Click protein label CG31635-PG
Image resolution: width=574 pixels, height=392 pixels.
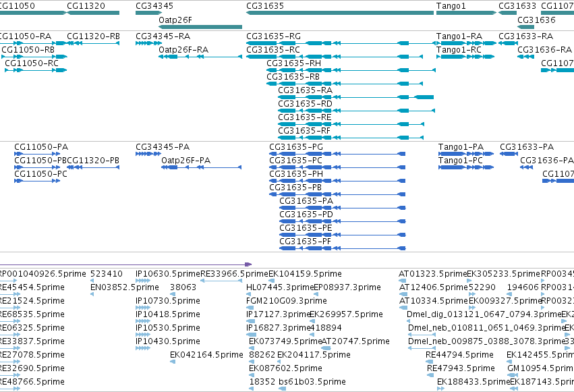coord(296,147)
